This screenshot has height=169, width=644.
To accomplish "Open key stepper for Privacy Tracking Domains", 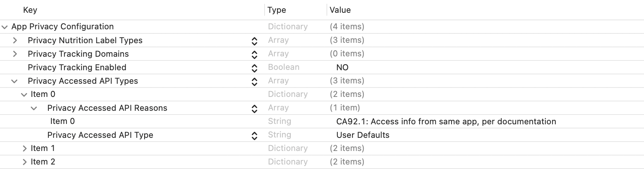I will (x=254, y=54).
